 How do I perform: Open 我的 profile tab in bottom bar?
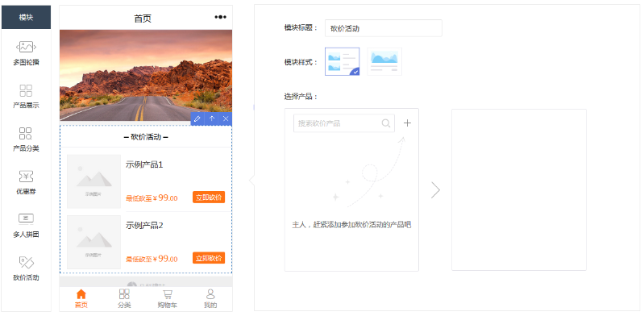tap(210, 299)
